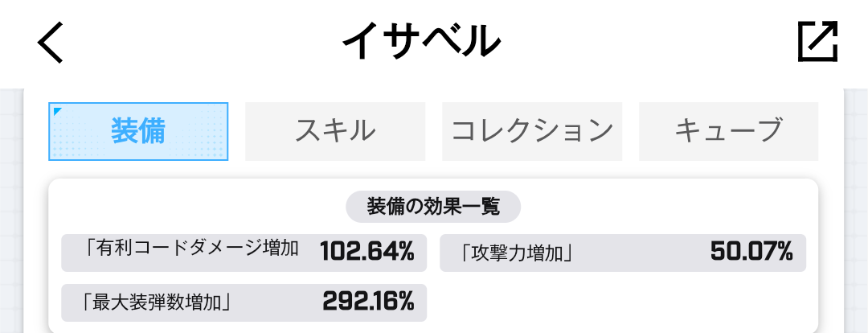The width and height of the screenshot is (868, 333).
Task: Go to the キューブ tab
Action: click(728, 131)
